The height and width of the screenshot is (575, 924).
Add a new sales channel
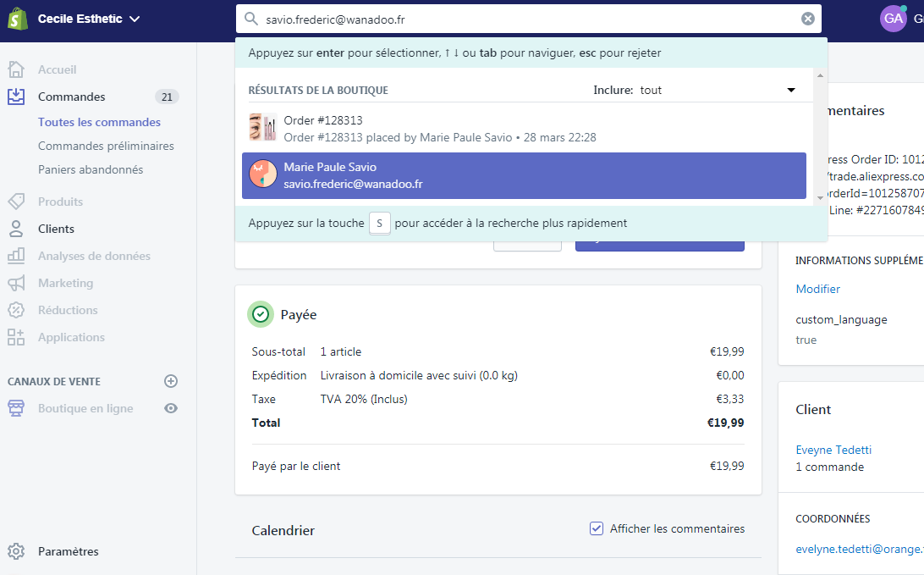click(x=170, y=381)
